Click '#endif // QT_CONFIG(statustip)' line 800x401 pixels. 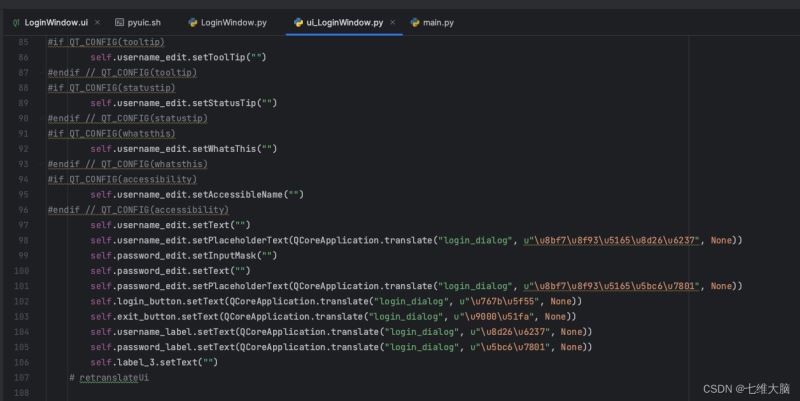[128, 118]
